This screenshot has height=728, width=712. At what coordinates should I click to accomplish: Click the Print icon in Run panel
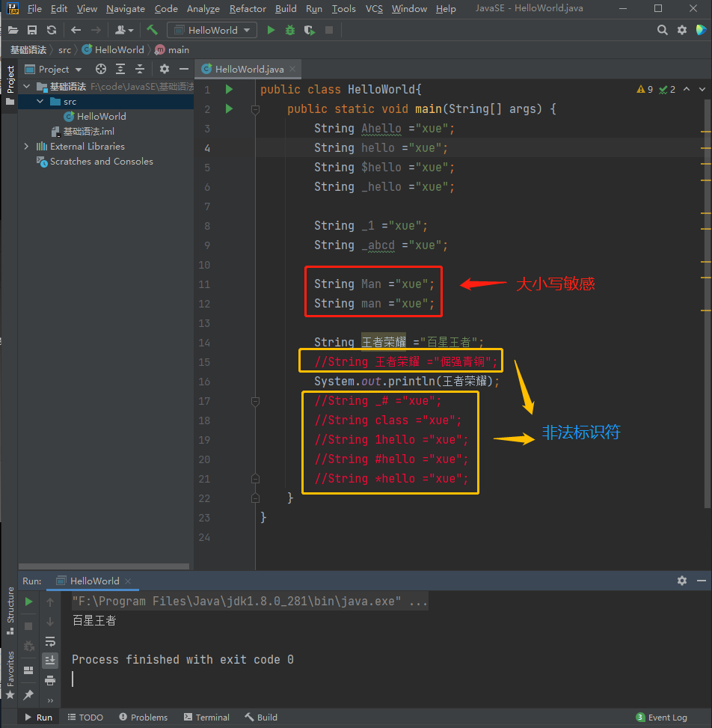click(x=50, y=681)
